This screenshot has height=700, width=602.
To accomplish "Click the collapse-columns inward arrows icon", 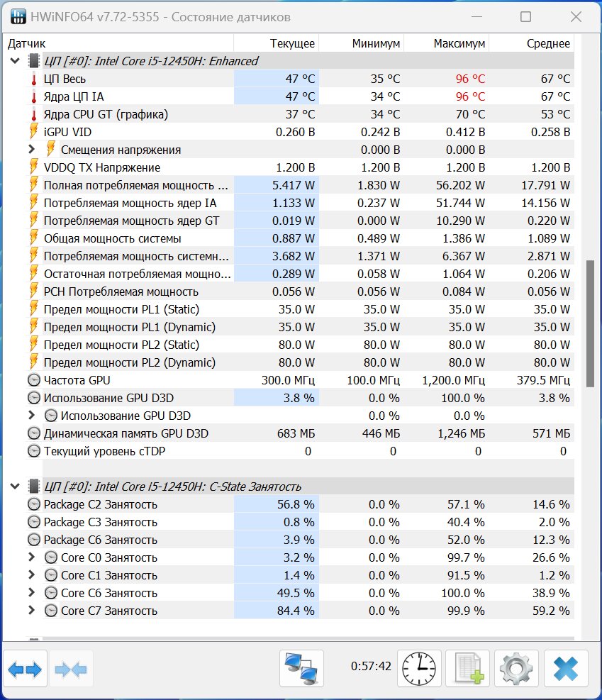I will [x=71, y=669].
